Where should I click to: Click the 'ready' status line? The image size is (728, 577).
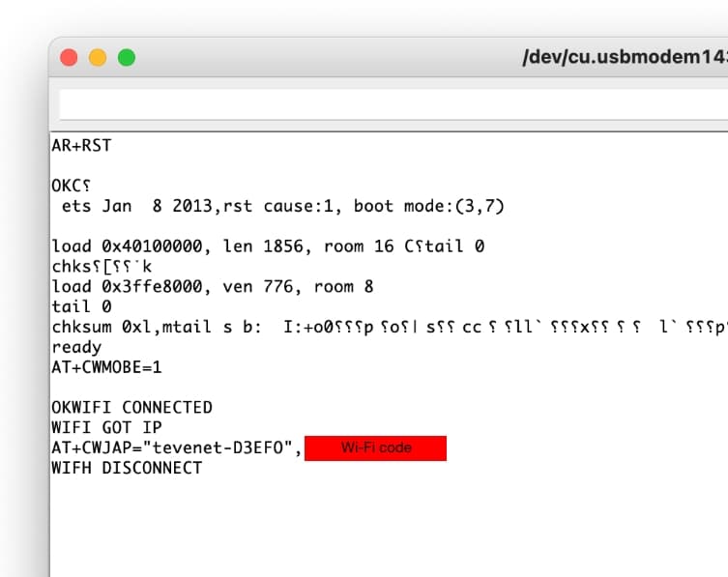(76, 347)
